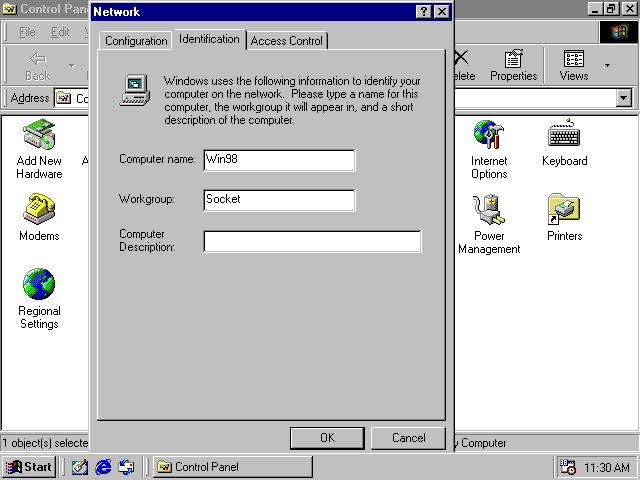The width and height of the screenshot is (640, 480).
Task: Open Internet Options icon in Control Panel
Action: [489, 135]
